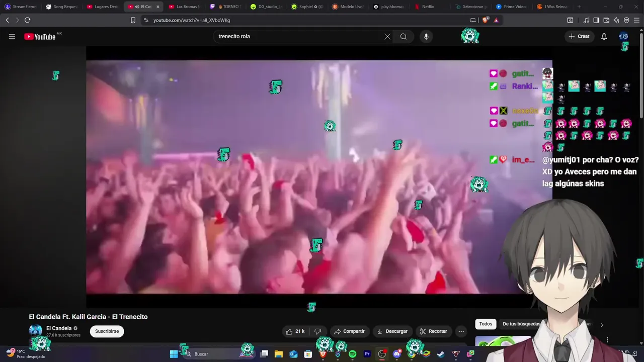
Task: Open the account avatar menu
Action: 623,36
